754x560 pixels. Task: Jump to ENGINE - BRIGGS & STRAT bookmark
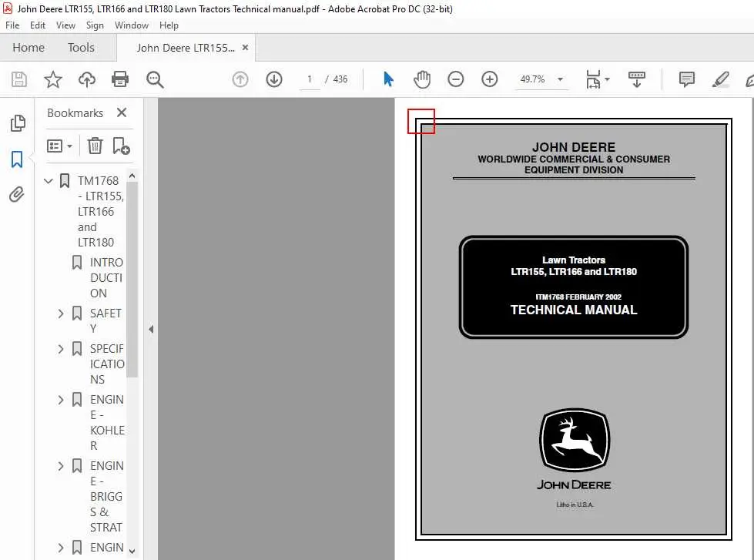(107, 496)
